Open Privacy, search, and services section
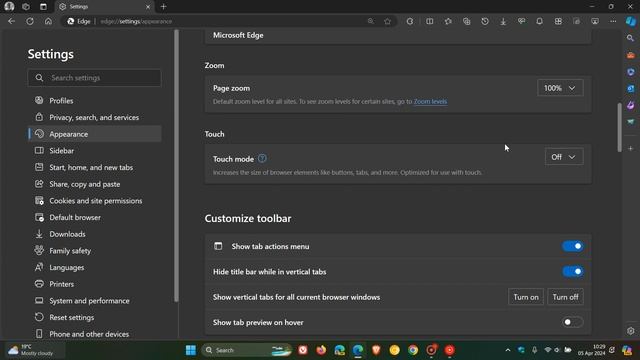The height and width of the screenshot is (360, 640). tap(95, 117)
